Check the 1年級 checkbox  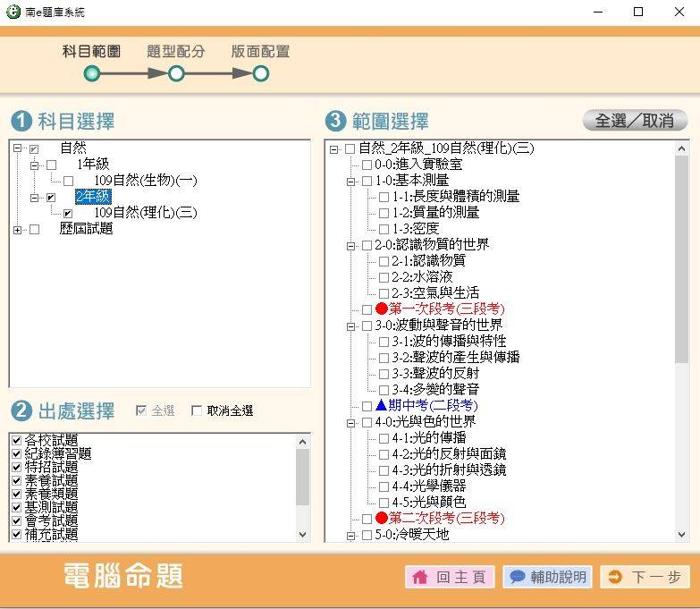pos(51,165)
